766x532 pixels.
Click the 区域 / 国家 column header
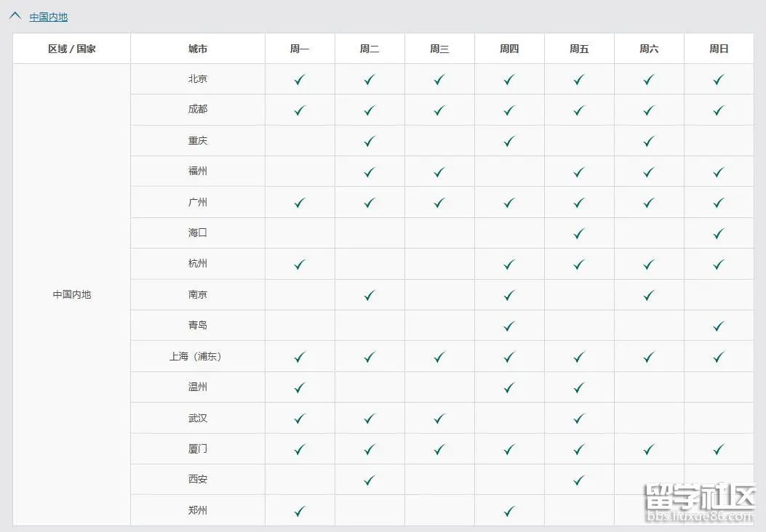[72, 49]
